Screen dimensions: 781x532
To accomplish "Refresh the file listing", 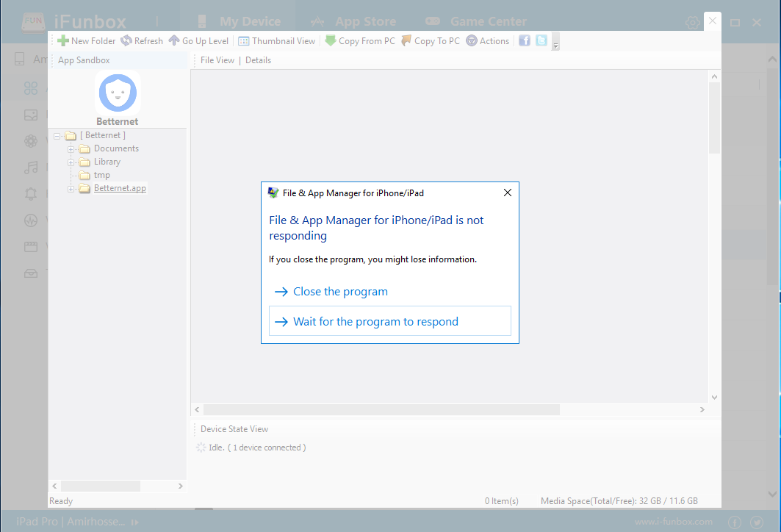I will [x=142, y=41].
